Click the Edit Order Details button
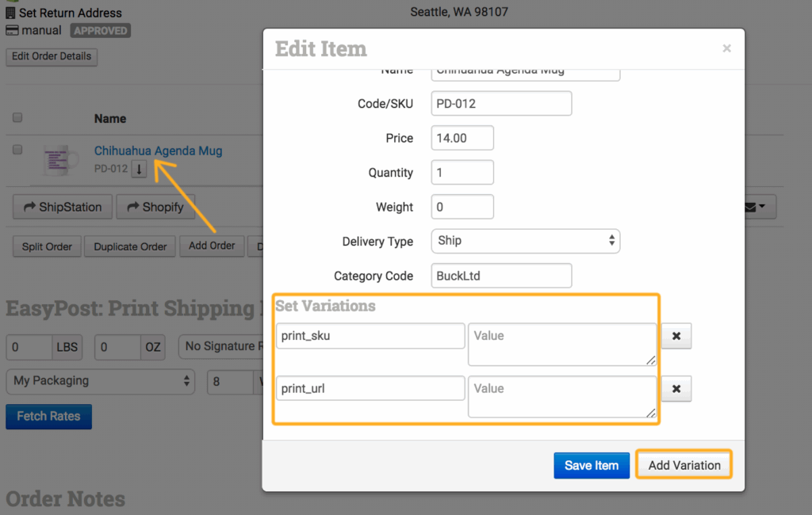812x515 pixels. [52, 56]
